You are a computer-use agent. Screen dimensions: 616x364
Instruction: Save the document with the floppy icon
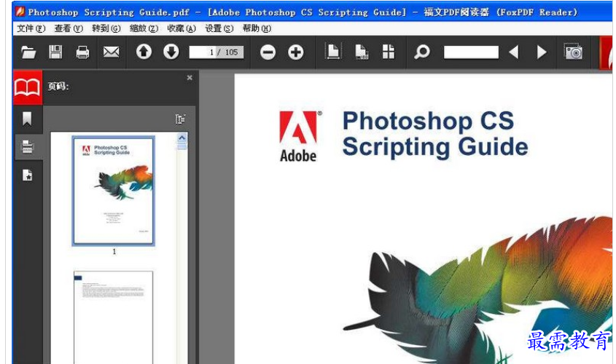pyautogui.click(x=55, y=52)
